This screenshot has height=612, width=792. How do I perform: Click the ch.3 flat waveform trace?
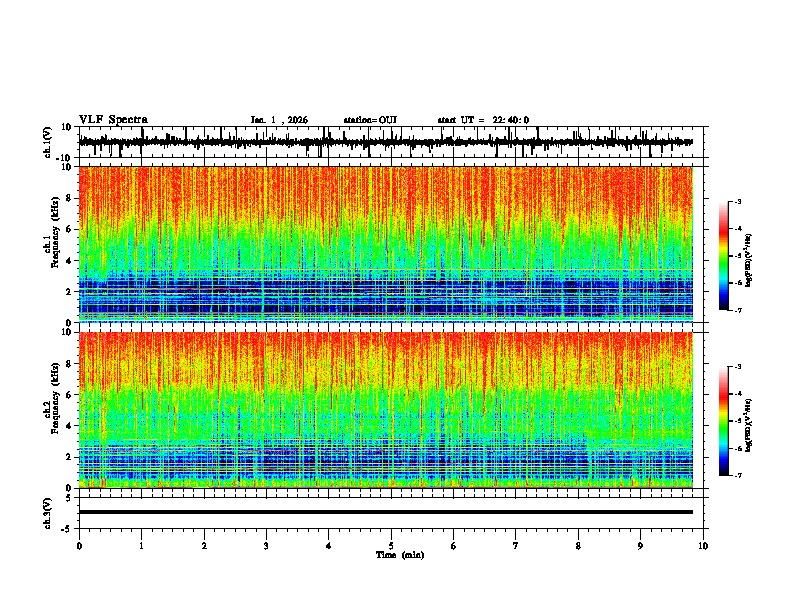pos(386,512)
